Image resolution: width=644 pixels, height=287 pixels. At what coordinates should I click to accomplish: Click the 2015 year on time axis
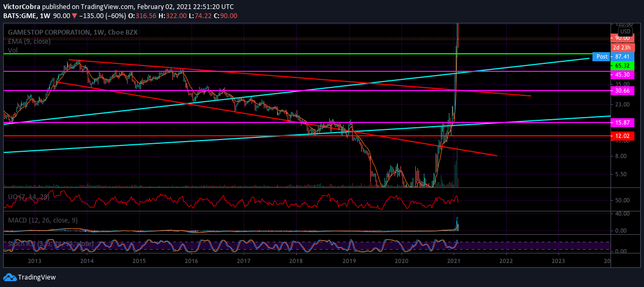coord(139,261)
